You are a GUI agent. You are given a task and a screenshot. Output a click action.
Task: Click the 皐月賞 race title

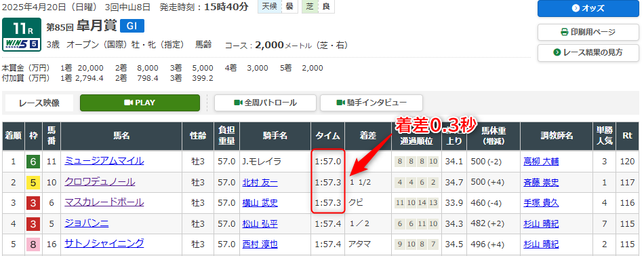point(96,26)
